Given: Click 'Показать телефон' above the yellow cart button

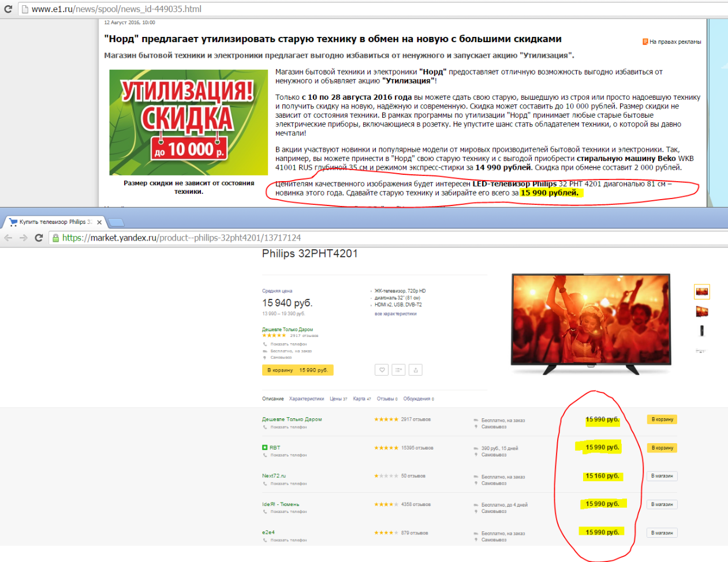Looking at the screenshot, I should tap(289, 344).
